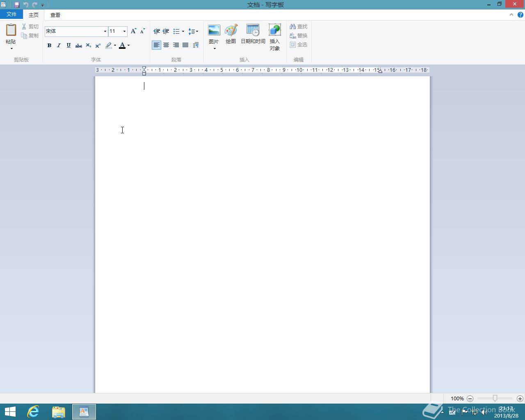525x420 pixels.
Task: Open the font family dropdown 宋体
Action: pyautogui.click(x=105, y=31)
